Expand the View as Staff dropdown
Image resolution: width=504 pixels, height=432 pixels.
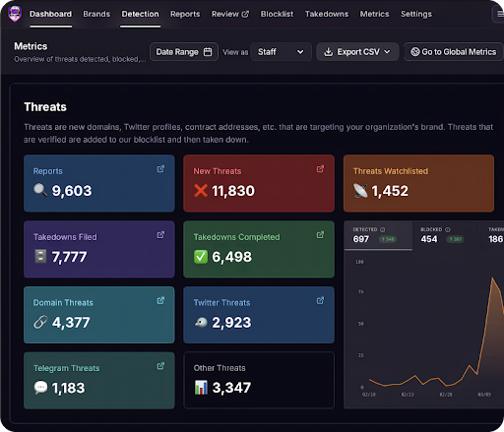coord(282,52)
